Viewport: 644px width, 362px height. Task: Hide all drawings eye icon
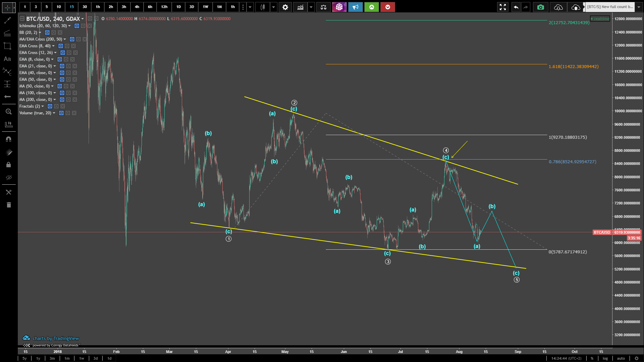pyautogui.click(x=9, y=177)
